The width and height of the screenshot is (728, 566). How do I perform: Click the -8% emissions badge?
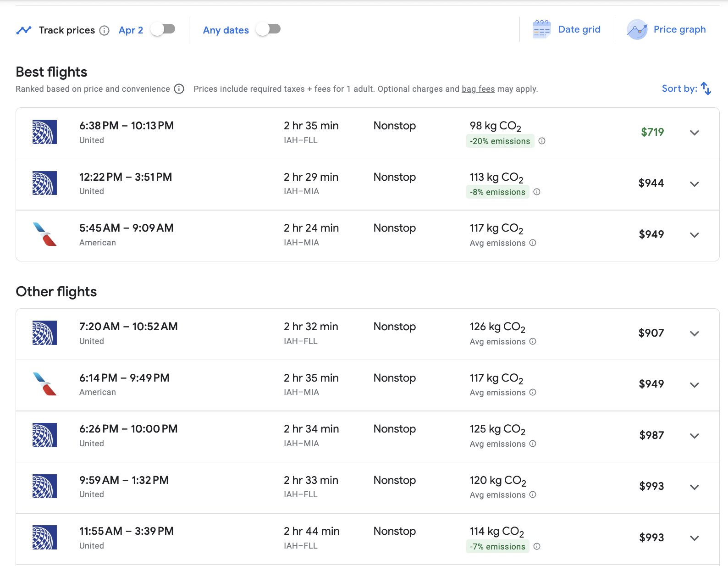click(x=498, y=192)
